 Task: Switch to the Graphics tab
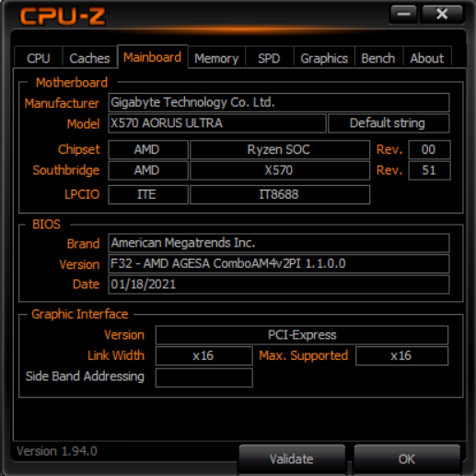(x=324, y=58)
